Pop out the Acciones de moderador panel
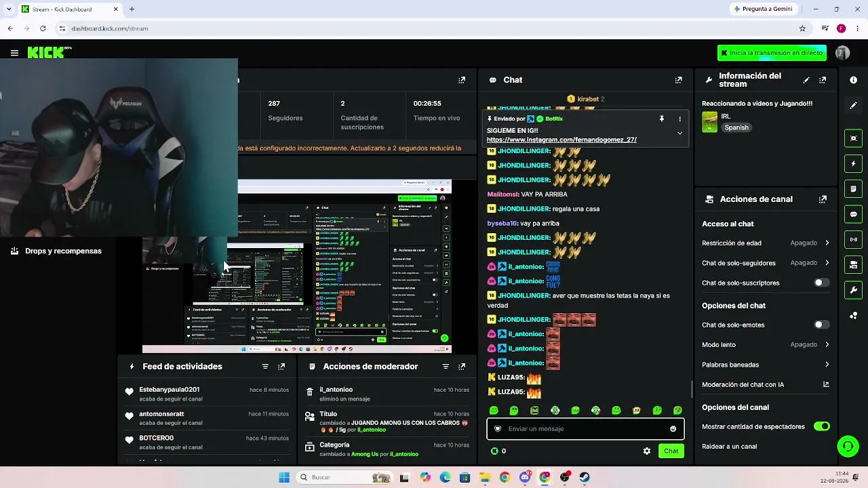Screen dimensions: 868x488 462,367
